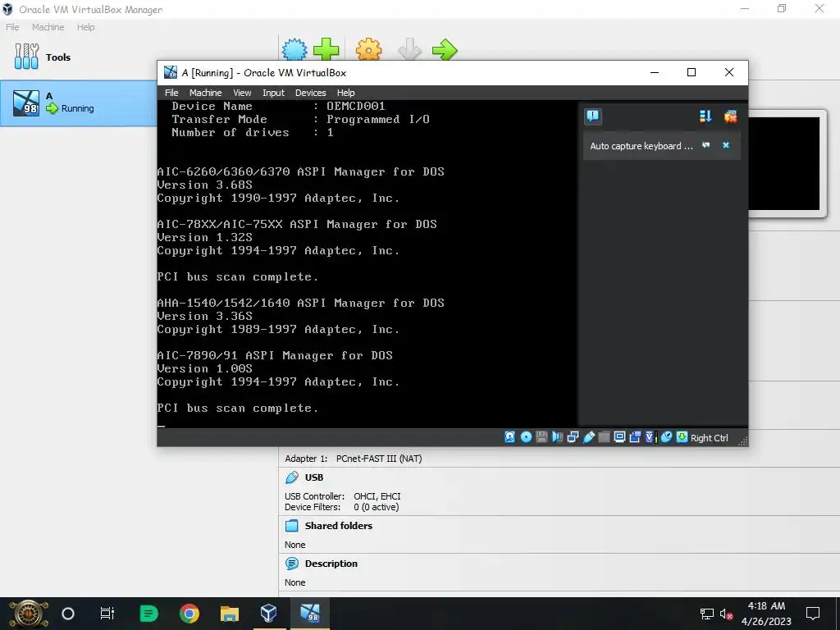Dismiss the Auto capture keyboard notification
The image size is (840, 630).
[x=726, y=145]
